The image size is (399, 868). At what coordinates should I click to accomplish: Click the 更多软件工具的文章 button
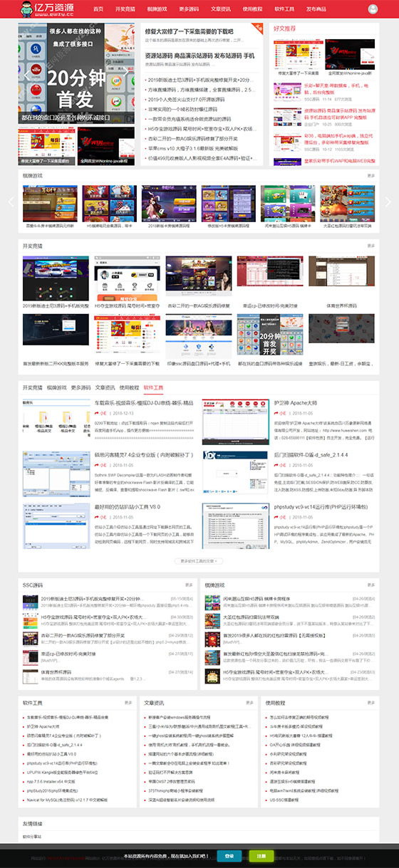click(x=199, y=561)
